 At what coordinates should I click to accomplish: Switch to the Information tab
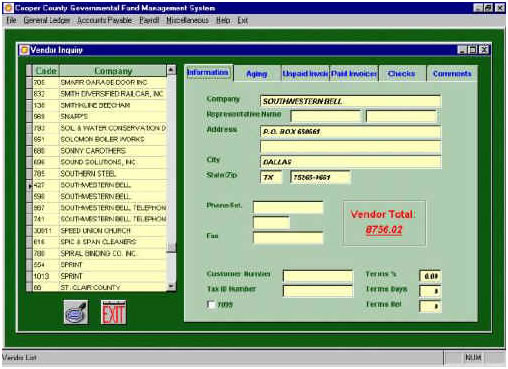coord(208,72)
